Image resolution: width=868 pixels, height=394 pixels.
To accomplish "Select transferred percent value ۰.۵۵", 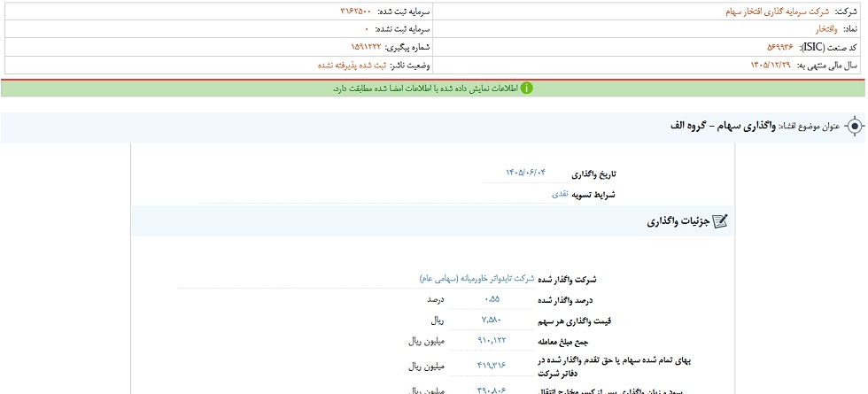I will pyautogui.click(x=491, y=300).
